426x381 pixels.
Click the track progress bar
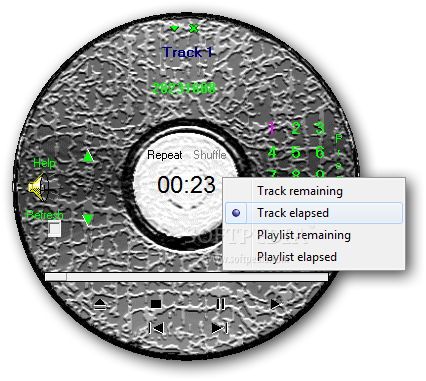pyautogui.click(x=186, y=277)
